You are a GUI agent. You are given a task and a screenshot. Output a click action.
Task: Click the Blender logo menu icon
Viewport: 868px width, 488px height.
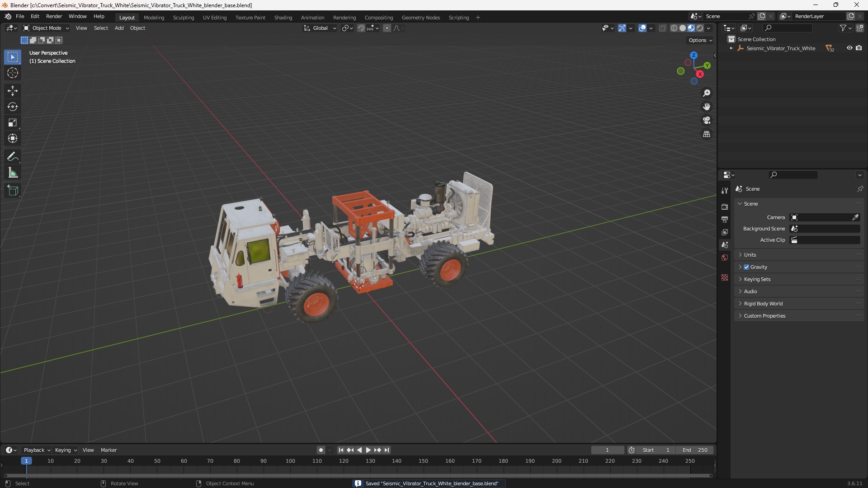(8, 16)
